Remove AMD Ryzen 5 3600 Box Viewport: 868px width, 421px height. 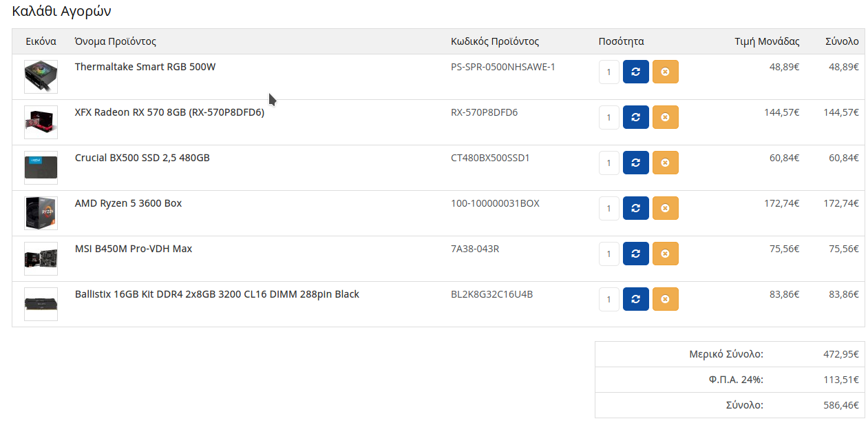pos(665,208)
